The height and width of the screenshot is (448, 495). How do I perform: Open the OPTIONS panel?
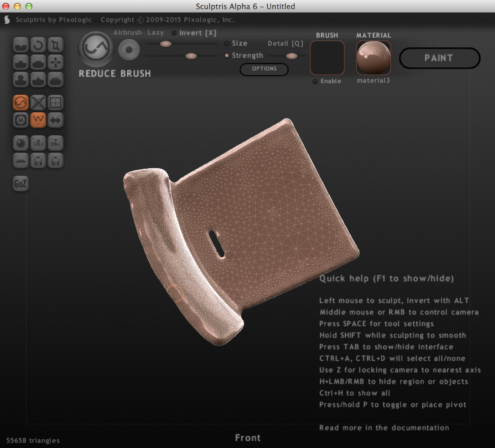point(264,69)
